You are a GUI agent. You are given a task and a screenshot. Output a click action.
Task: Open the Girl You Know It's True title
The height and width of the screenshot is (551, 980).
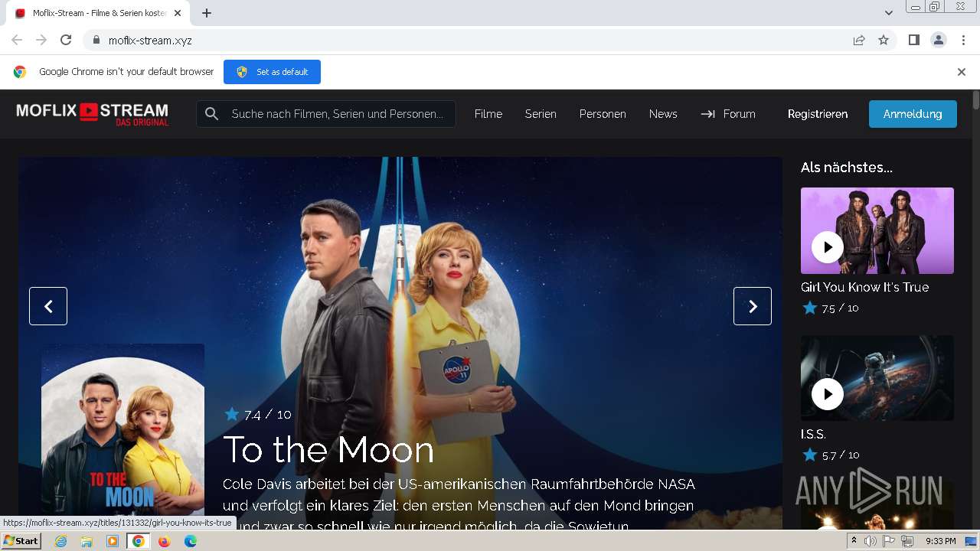click(864, 287)
